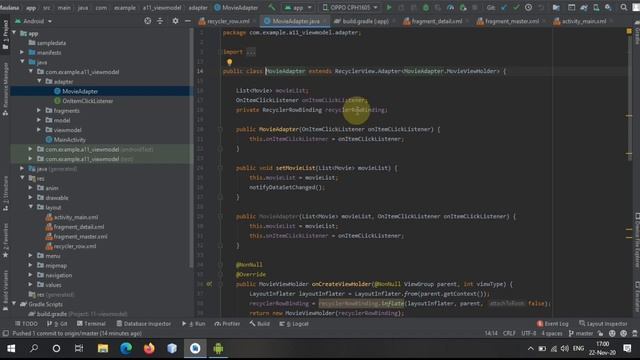Expand the fragments package
The image size is (640, 360).
[x=39, y=110]
